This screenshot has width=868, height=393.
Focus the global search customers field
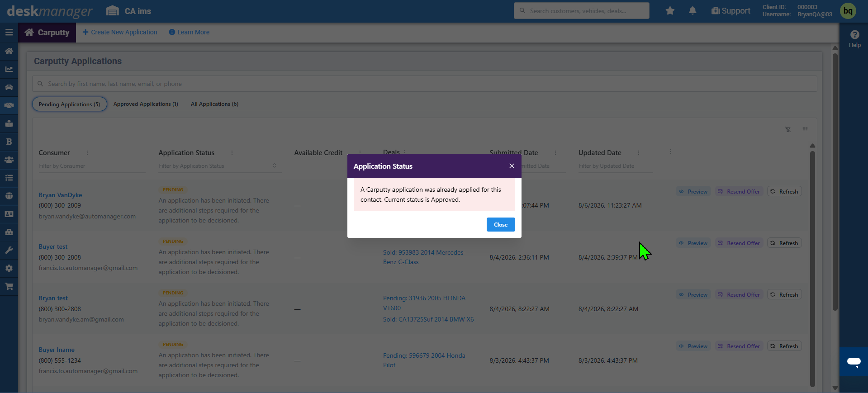[582, 11]
